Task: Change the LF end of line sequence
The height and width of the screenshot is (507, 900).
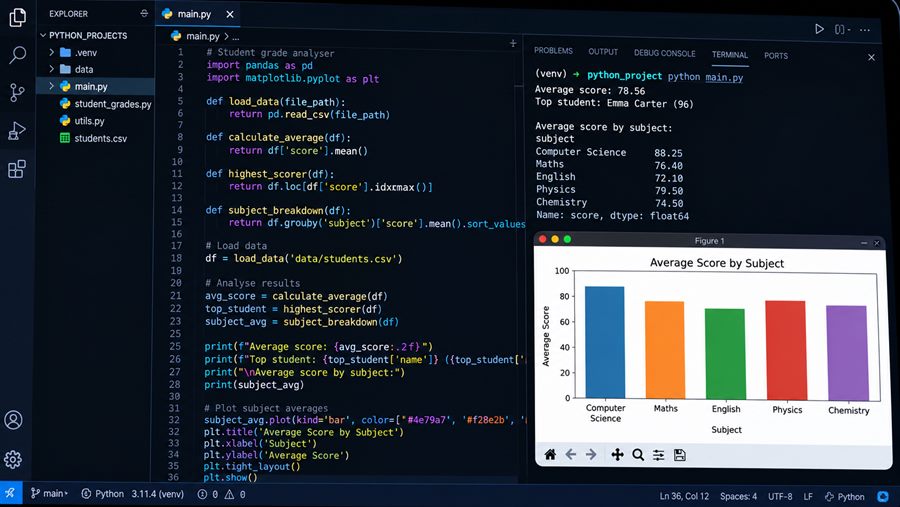Action: [x=808, y=496]
